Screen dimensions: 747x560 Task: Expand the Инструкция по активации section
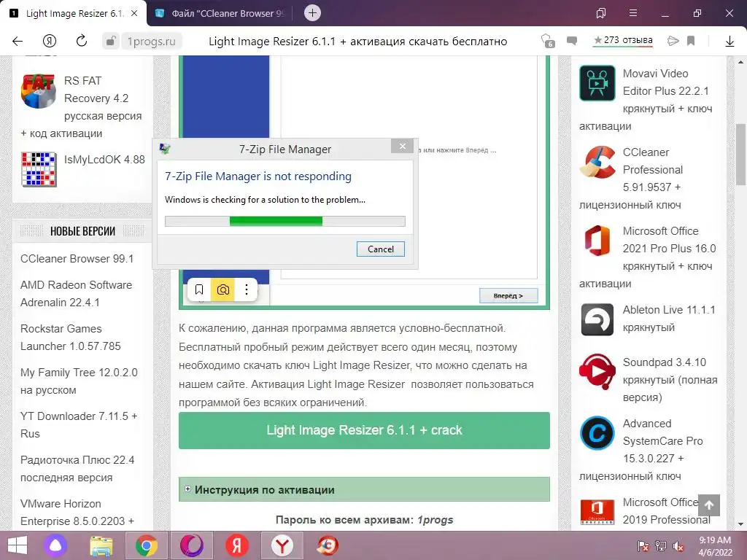click(x=364, y=489)
